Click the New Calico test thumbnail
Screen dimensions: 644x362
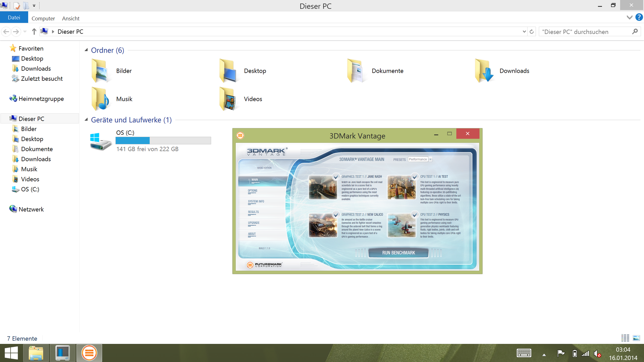323,225
